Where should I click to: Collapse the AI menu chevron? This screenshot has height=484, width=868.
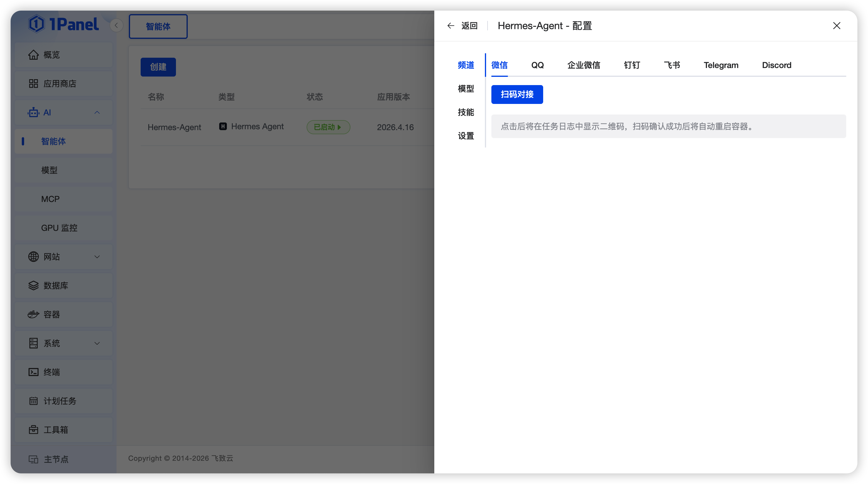[97, 112]
